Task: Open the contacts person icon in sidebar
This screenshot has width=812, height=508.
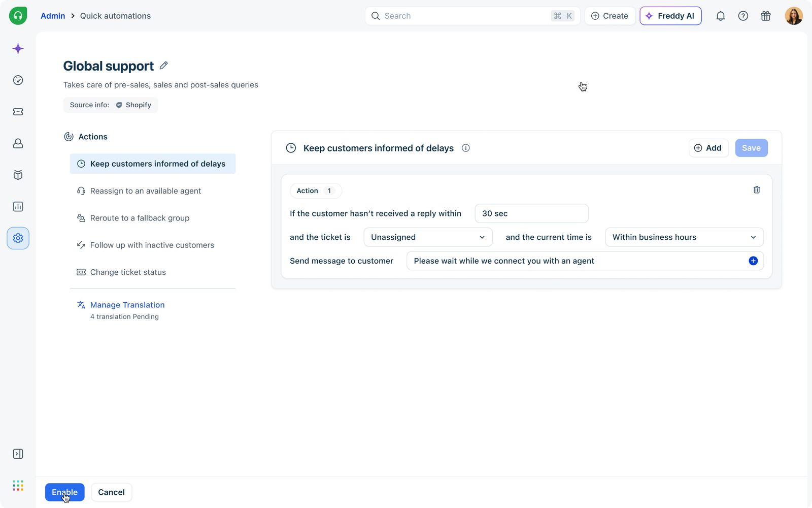Action: click(x=18, y=143)
